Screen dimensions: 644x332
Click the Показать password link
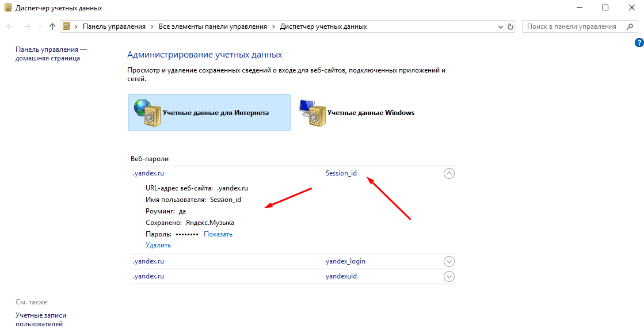point(218,234)
